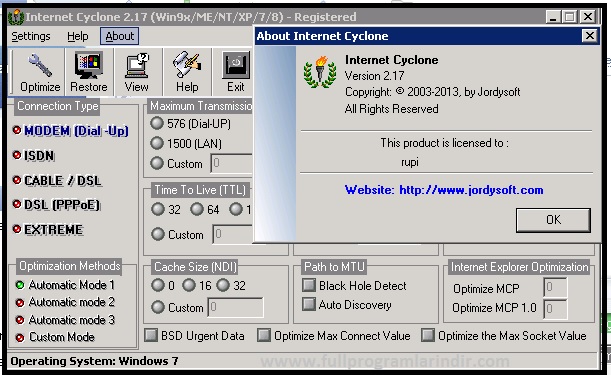
Task: Click the Internet Cyclone title bar logo
Action: pos(16,18)
